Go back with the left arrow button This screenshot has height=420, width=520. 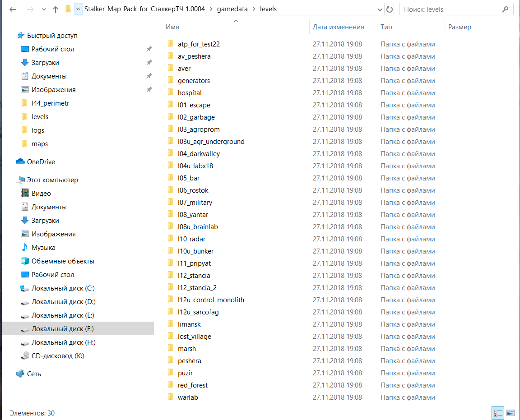pyautogui.click(x=13, y=9)
